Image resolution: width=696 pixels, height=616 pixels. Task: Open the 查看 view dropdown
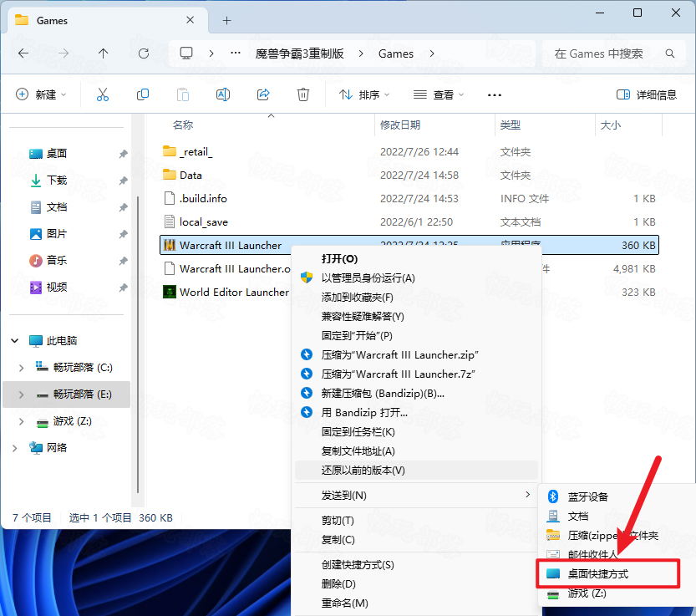click(439, 94)
